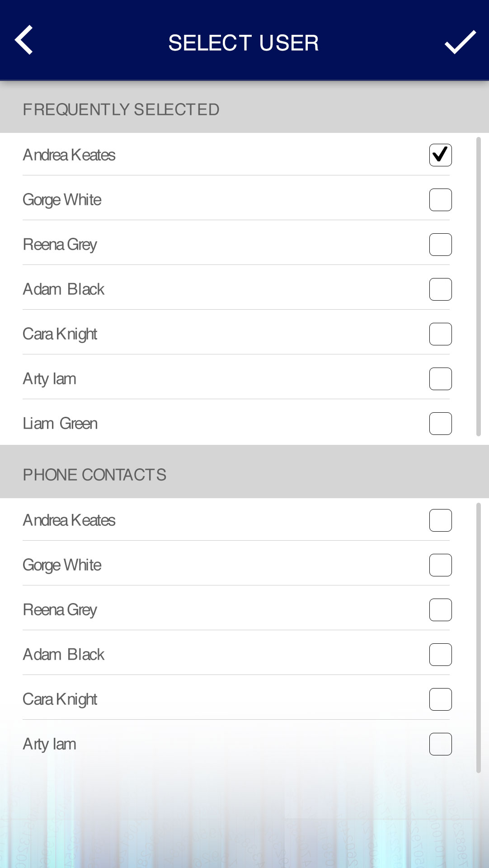Check Adam Black under Phone Contacts
Viewport: 489px width, 868px height.
coord(440,655)
